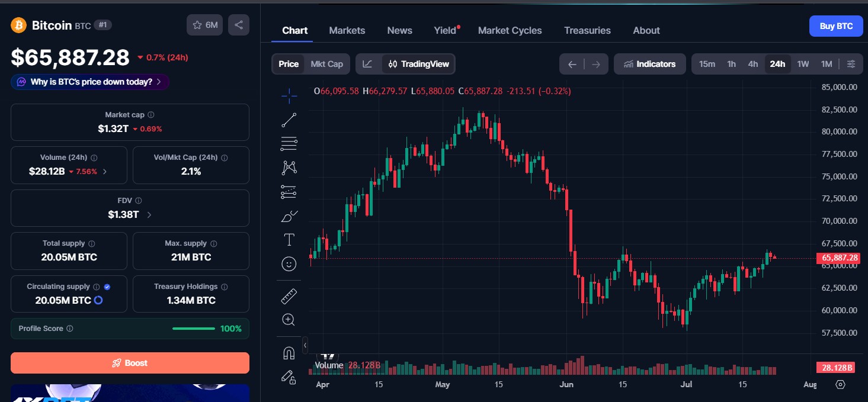Open the About tab
The width and height of the screenshot is (868, 402).
click(646, 30)
